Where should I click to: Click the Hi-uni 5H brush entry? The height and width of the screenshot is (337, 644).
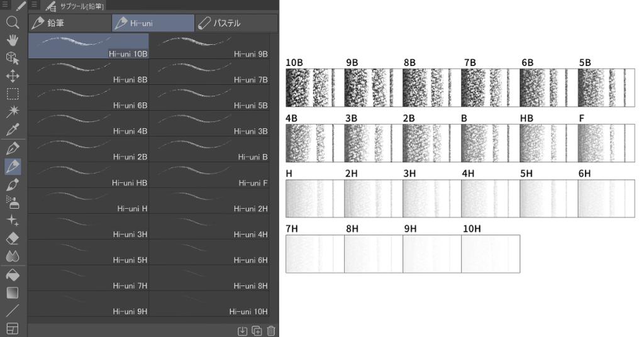click(x=88, y=253)
